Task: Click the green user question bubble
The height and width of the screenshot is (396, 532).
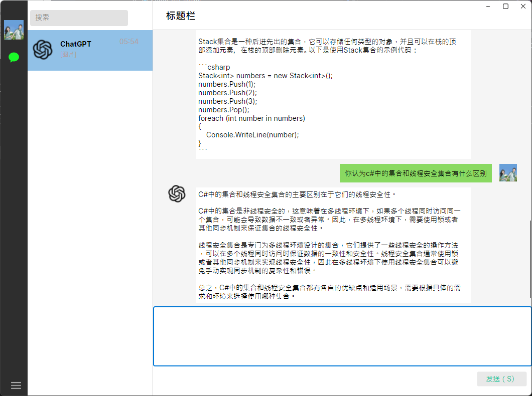Action: tap(416, 173)
